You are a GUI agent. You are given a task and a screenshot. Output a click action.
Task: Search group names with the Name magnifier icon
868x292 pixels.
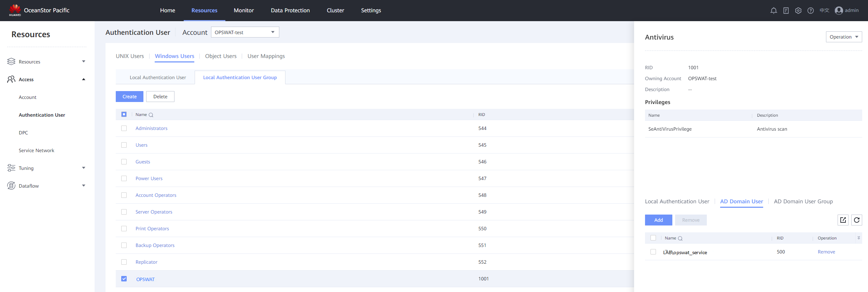coord(151,115)
